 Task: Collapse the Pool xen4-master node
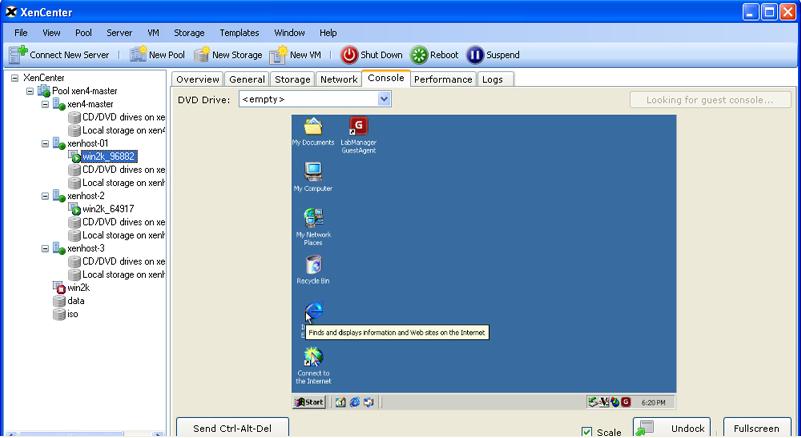coord(30,91)
